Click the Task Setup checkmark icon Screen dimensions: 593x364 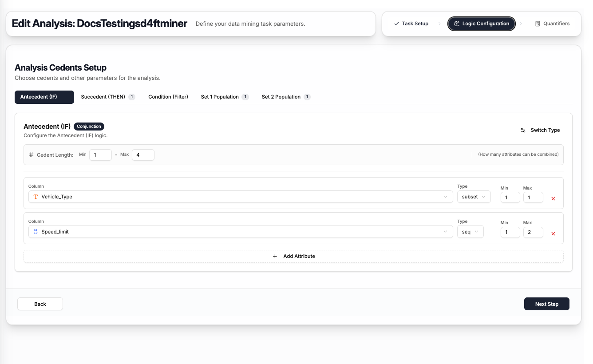(x=396, y=24)
